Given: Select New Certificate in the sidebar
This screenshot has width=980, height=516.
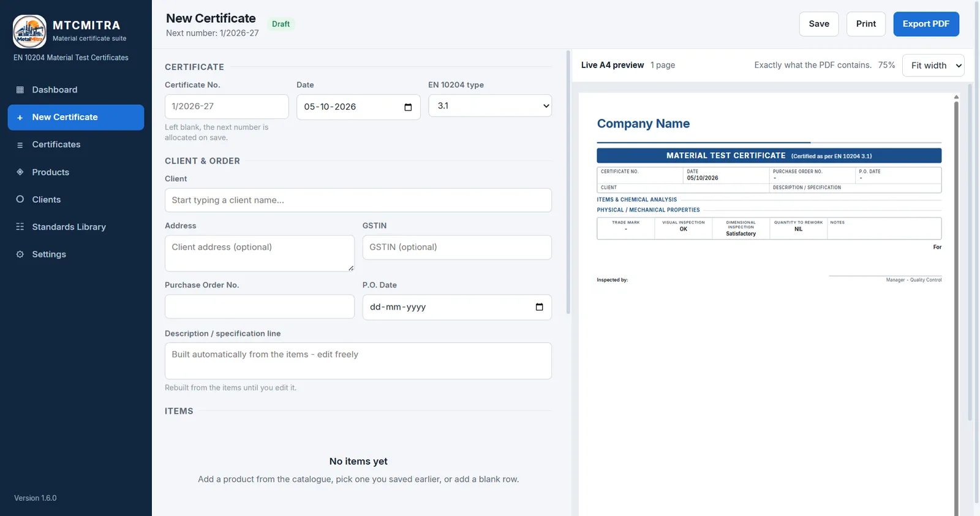Looking at the screenshot, I should 76,117.
